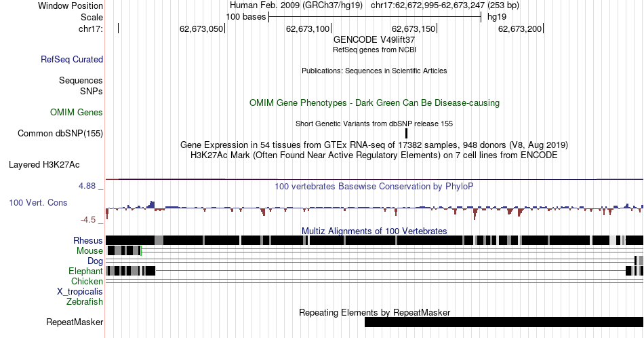Click the OMIM Gene Phenotypes title
The width and height of the screenshot is (644, 338).
pos(374,102)
